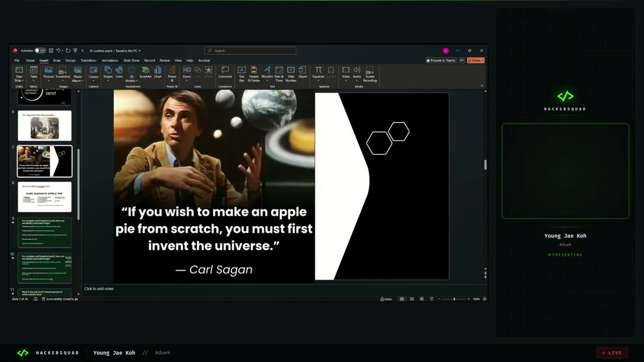
Task: Insert a Chart
Action: [158, 72]
